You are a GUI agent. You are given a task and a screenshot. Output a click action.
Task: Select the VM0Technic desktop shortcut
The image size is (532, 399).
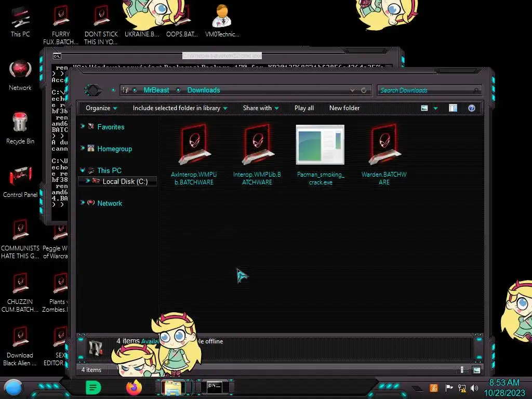click(222, 21)
